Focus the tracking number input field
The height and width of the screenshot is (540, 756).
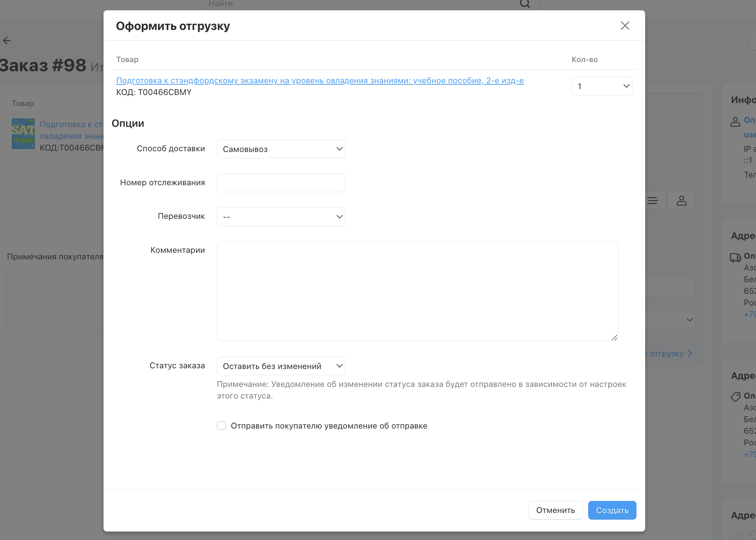tap(281, 183)
